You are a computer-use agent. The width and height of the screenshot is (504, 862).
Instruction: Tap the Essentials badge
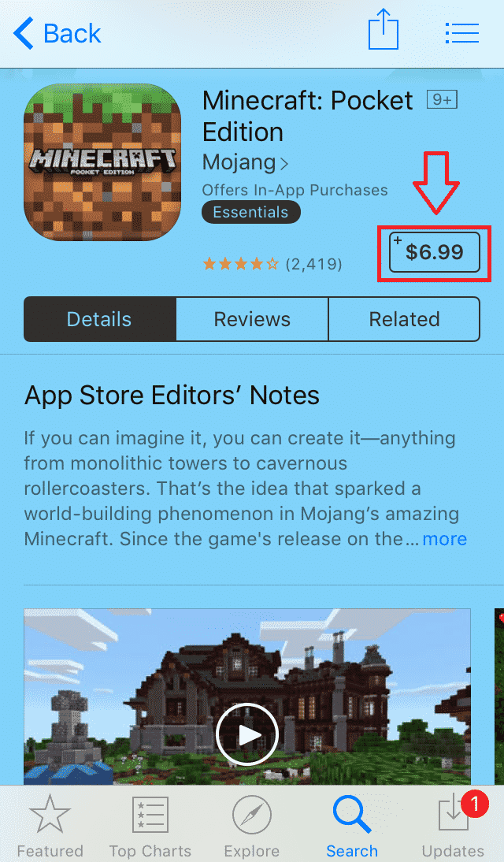[251, 212]
